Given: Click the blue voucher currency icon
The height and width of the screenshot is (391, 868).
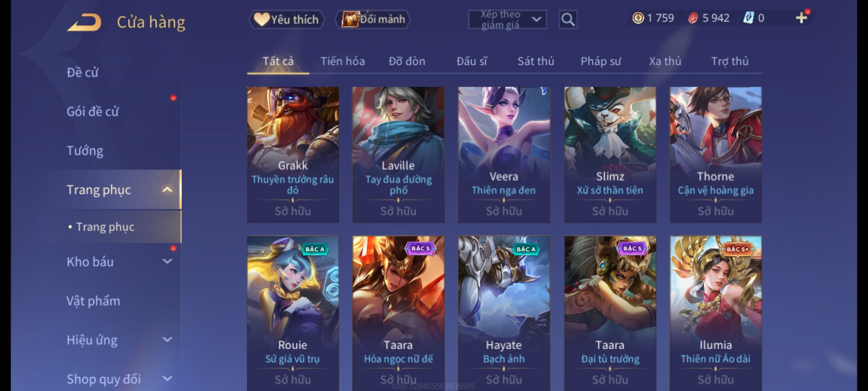Looking at the screenshot, I should tap(748, 18).
